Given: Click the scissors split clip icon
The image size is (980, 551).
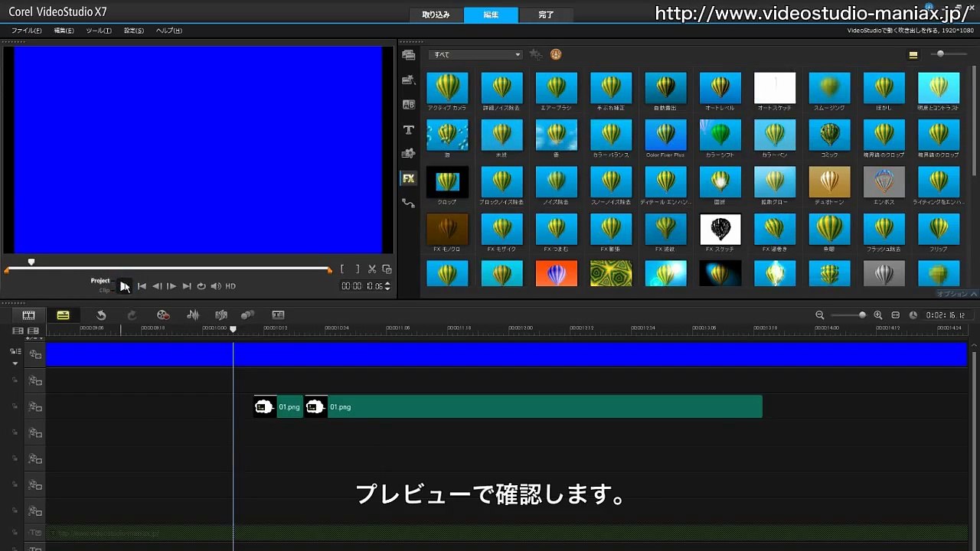Looking at the screenshot, I should click(372, 269).
